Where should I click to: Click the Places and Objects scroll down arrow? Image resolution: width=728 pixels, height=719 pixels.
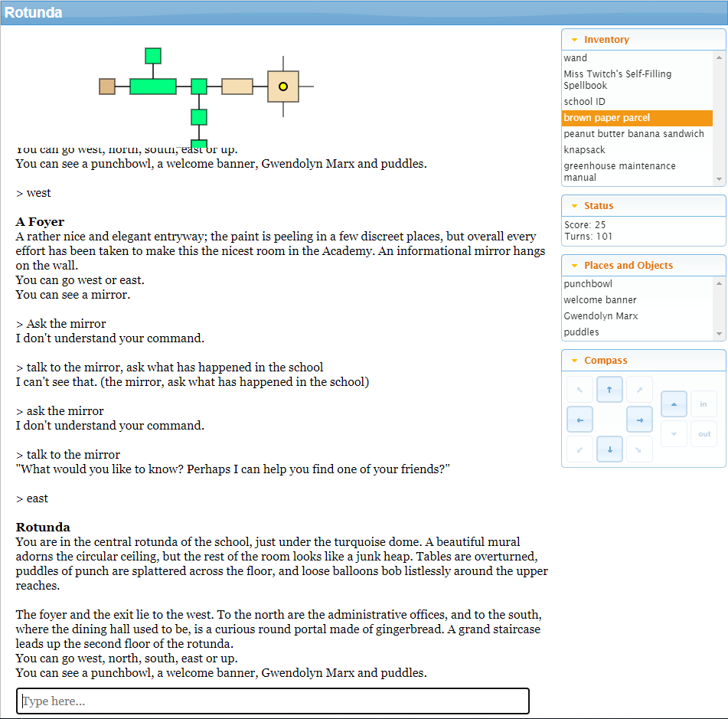click(x=719, y=334)
